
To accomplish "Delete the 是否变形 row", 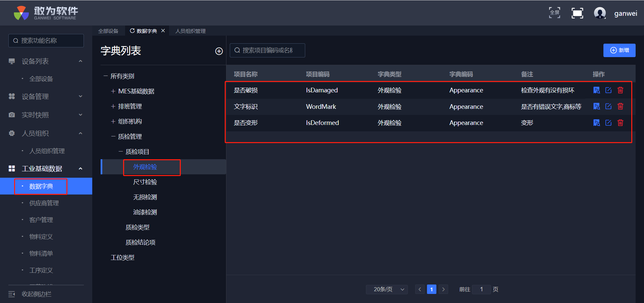I will 621,123.
